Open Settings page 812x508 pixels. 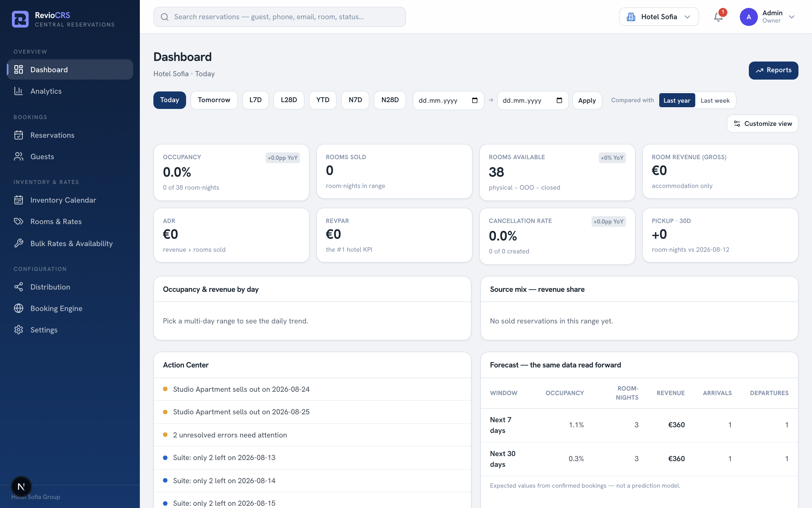pos(70,330)
